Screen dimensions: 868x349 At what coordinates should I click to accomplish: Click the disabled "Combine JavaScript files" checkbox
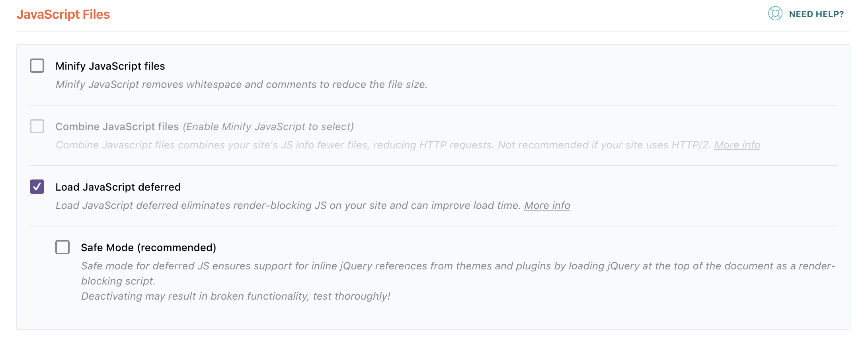[x=37, y=126]
